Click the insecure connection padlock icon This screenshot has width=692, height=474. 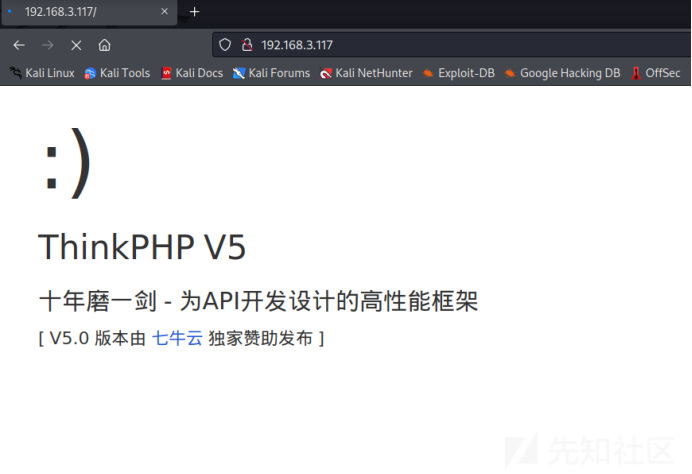247,45
